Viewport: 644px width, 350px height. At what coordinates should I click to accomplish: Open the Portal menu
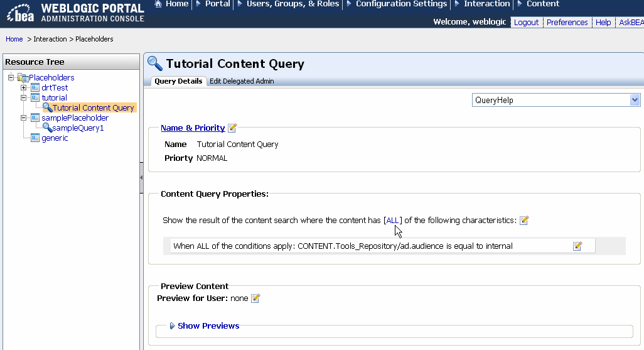218,4
